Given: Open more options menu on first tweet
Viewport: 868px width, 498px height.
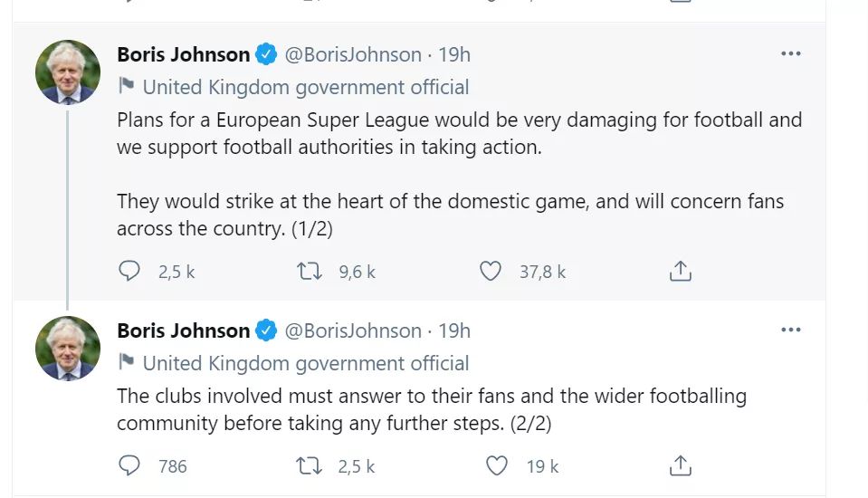Looking at the screenshot, I should click(790, 54).
